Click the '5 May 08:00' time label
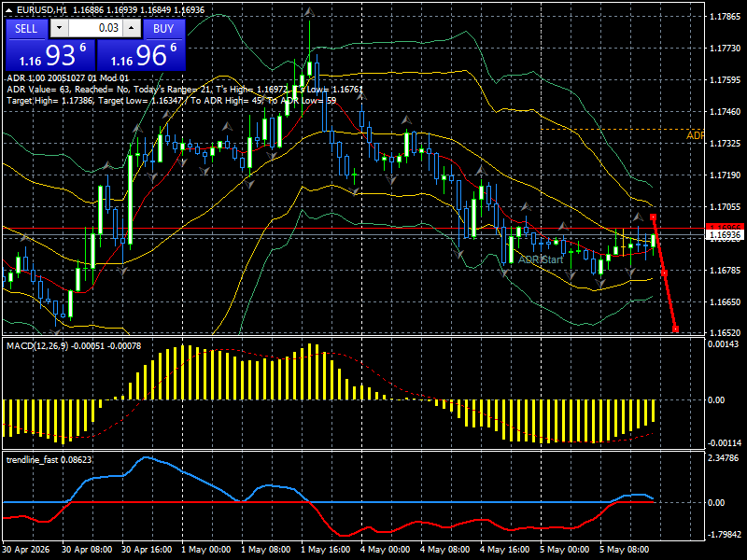The image size is (747, 560). tap(624, 550)
